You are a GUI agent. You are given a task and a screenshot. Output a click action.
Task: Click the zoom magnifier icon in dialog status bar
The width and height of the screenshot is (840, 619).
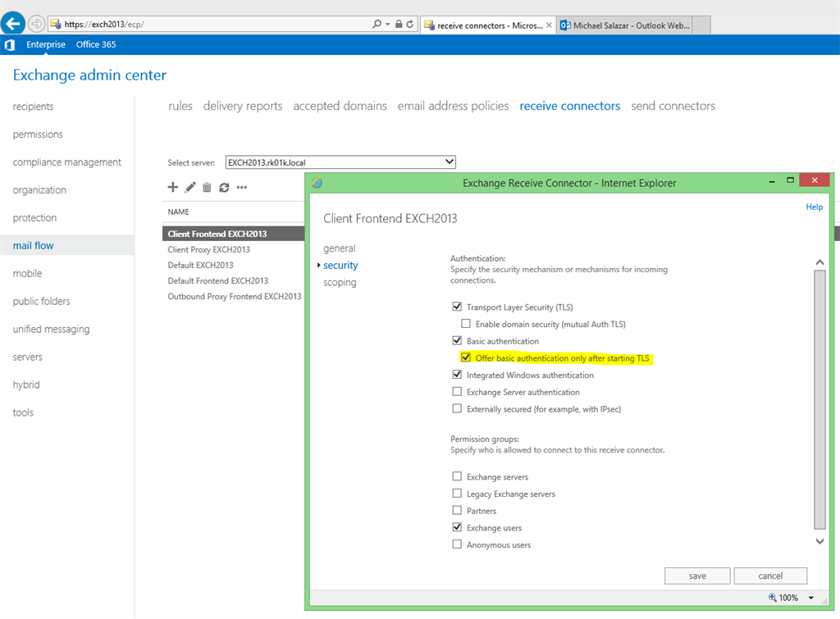coord(773,597)
